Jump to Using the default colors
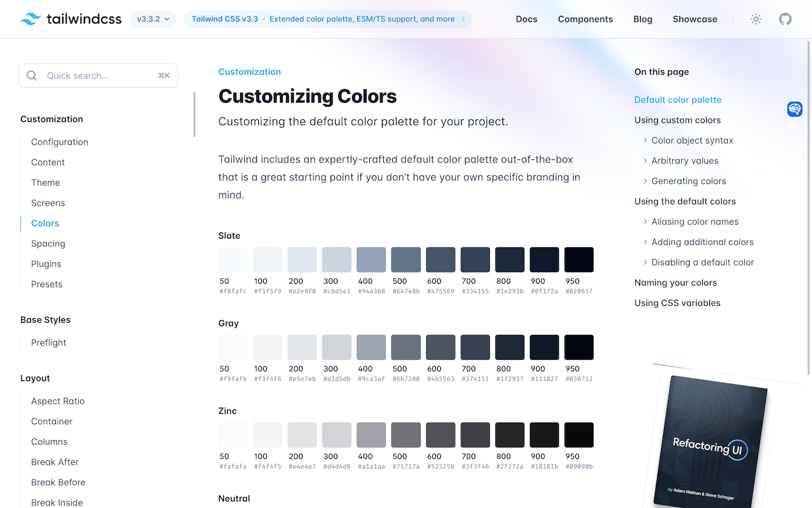Image resolution: width=812 pixels, height=508 pixels. pos(685,201)
